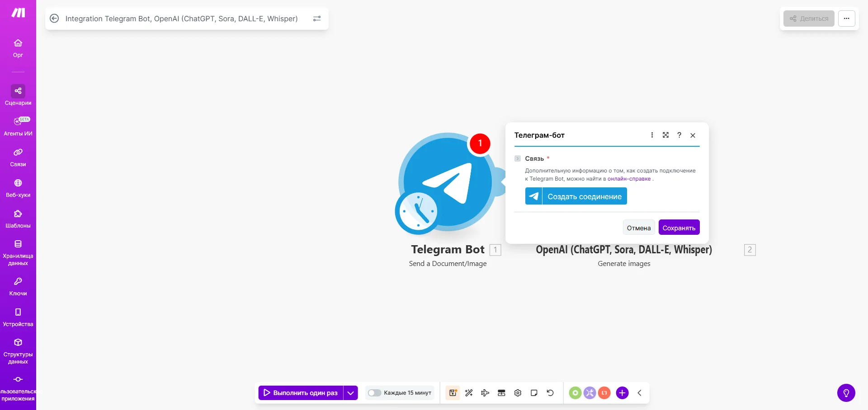The image size is (868, 410).
Task: Open the Телеграм-бот dialog's three-dot options menu
Action: pyautogui.click(x=652, y=135)
